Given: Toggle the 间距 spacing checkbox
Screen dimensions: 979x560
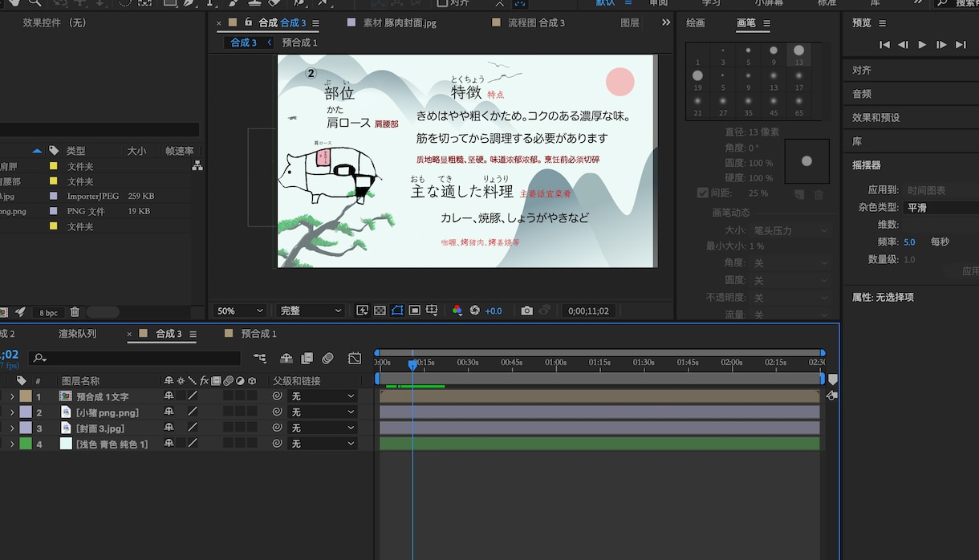Looking at the screenshot, I should (x=703, y=193).
